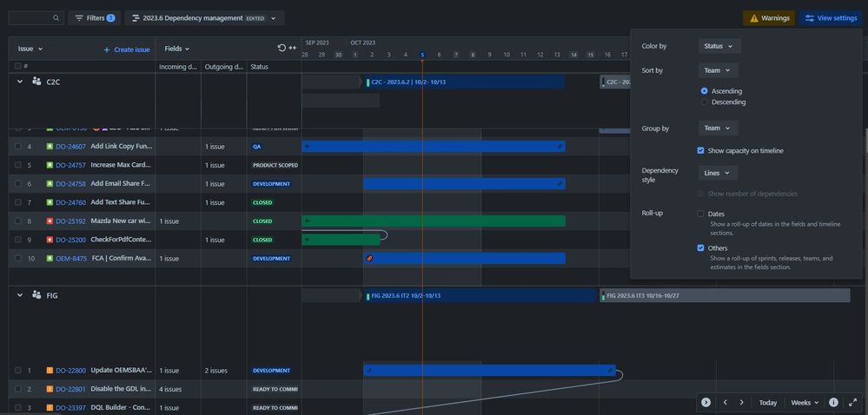This screenshot has width=868, height=415.
Task: Click the collapse fields arrows icon
Action: point(293,48)
